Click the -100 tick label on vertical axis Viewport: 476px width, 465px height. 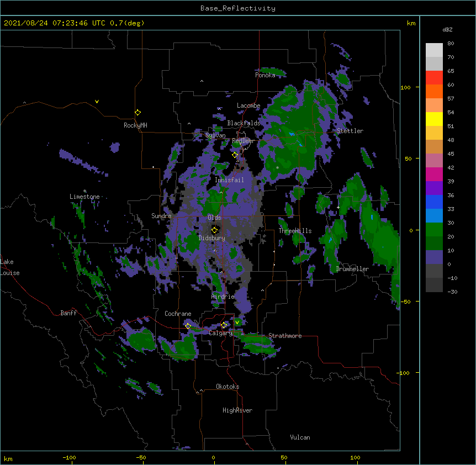click(404, 373)
